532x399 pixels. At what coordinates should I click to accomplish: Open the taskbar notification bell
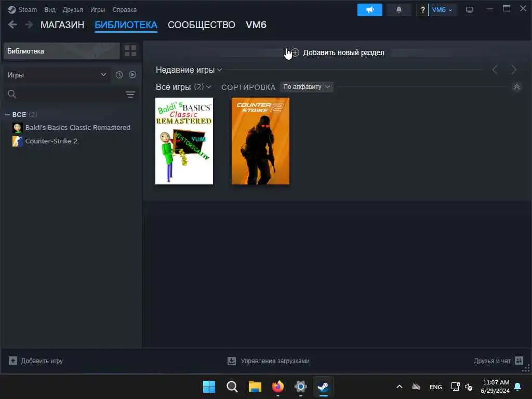(x=518, y=387)
